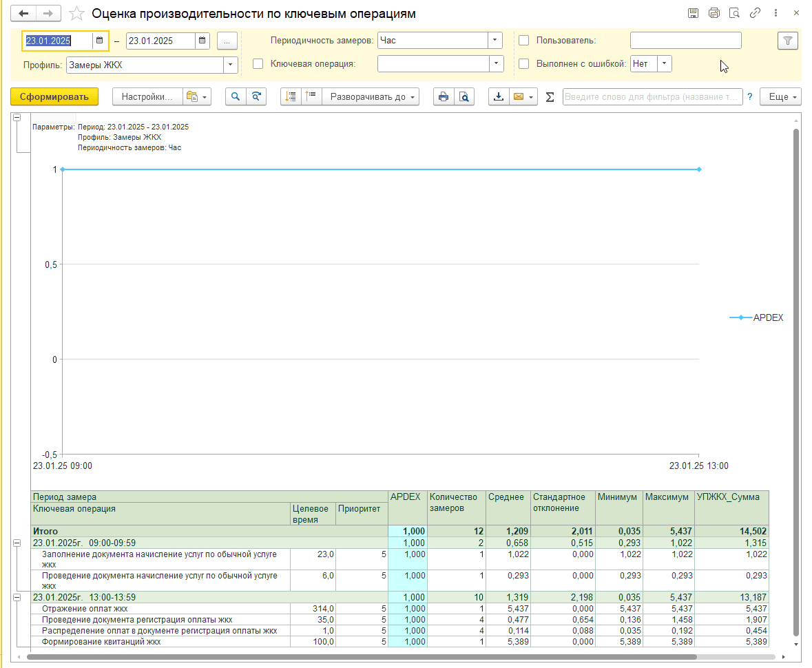Click the favorites star icon
Screen dimensions: 812x668
click(78, 14)
